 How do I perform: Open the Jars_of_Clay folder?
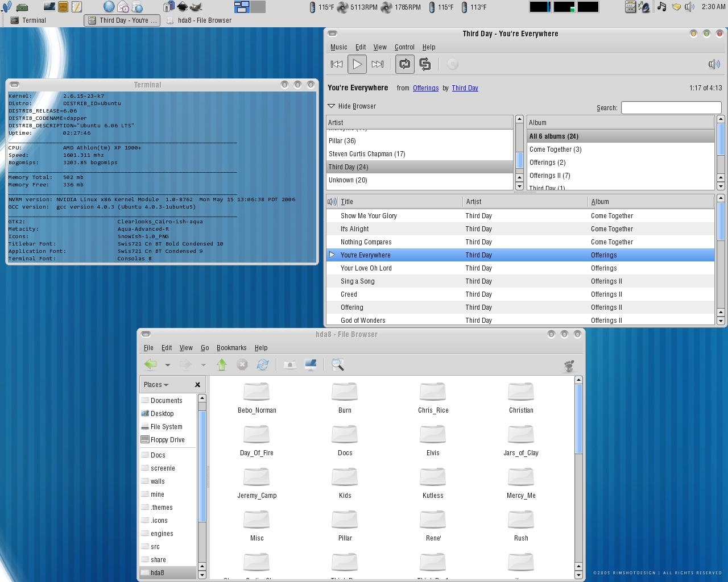coord(521,441)
